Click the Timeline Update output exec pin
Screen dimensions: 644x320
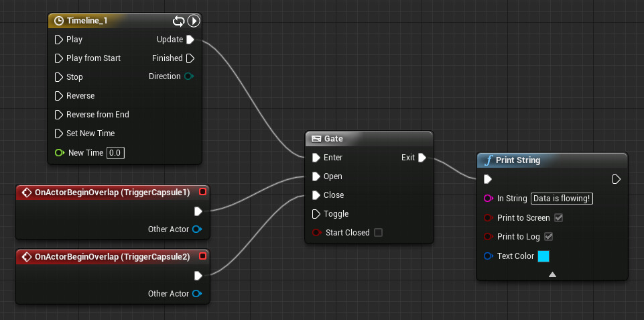(x=190, y=40)
